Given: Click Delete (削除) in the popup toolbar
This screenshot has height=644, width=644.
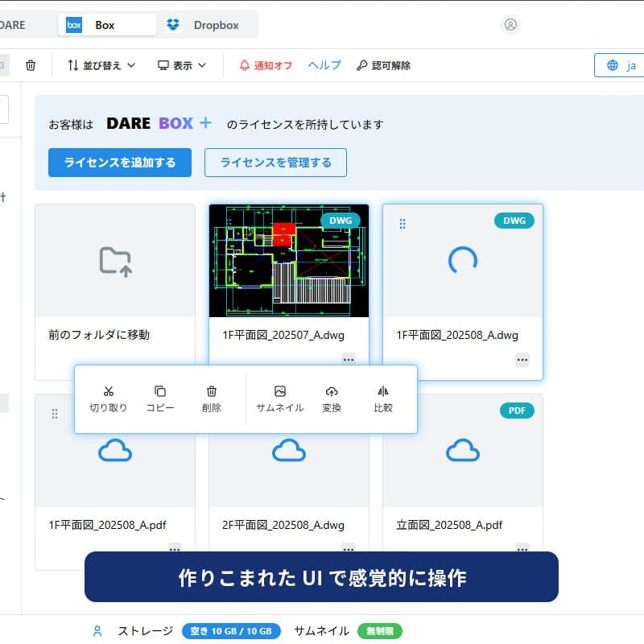Looking at the screenshot, I should tap(212, 398).
